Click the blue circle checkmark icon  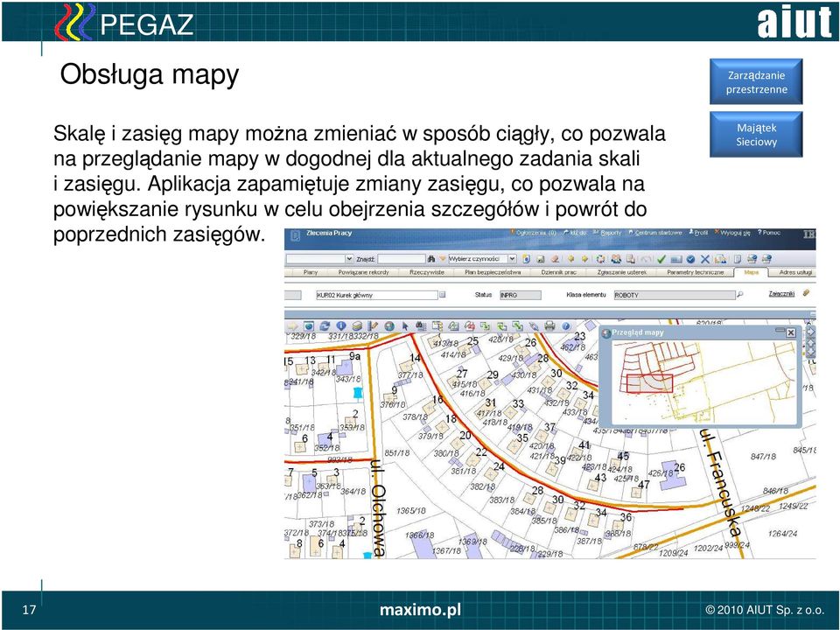[690, 259]
